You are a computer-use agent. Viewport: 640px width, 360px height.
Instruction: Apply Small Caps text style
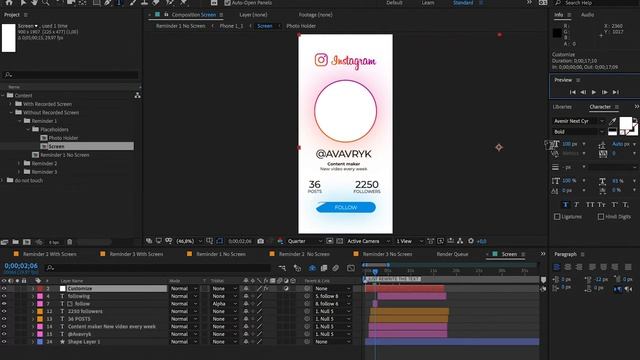pyautogui.click(x=602, y=204)
